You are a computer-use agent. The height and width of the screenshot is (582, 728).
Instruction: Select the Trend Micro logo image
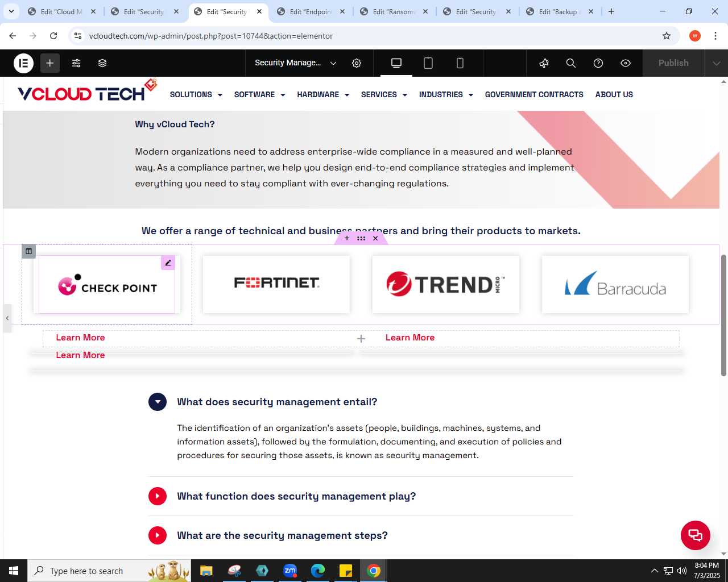[x=446, y=284]
